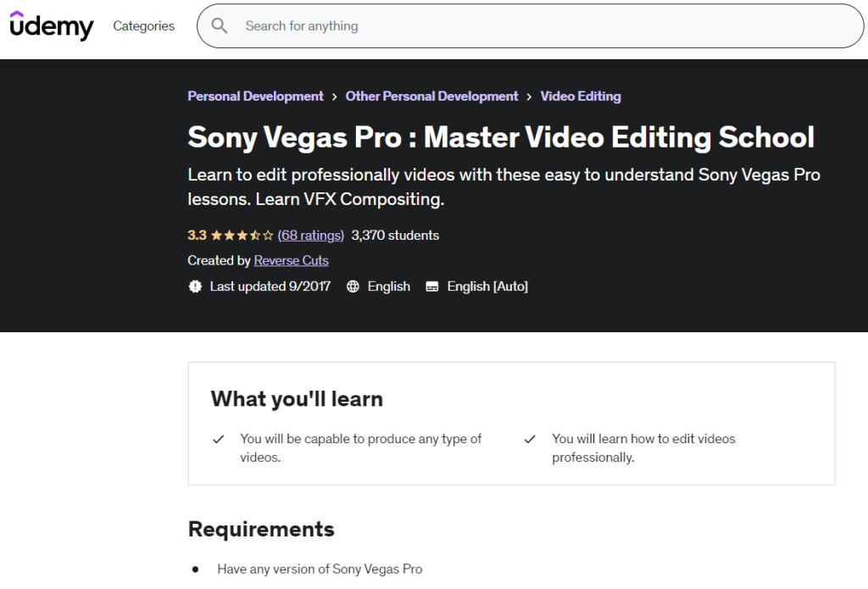This screenshot has height=589, width=868.
Task: Click the search magnifier icon
Action: pyautogui.click(x=220, y=25)
